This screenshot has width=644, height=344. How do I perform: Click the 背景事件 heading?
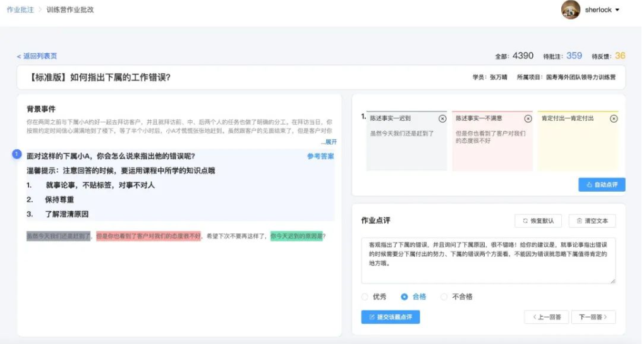41,110
